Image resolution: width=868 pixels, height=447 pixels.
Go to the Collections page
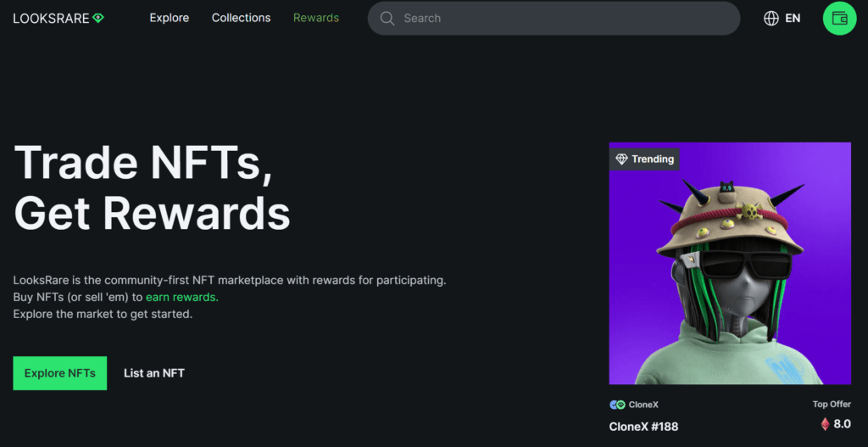(x=242, y=18)
